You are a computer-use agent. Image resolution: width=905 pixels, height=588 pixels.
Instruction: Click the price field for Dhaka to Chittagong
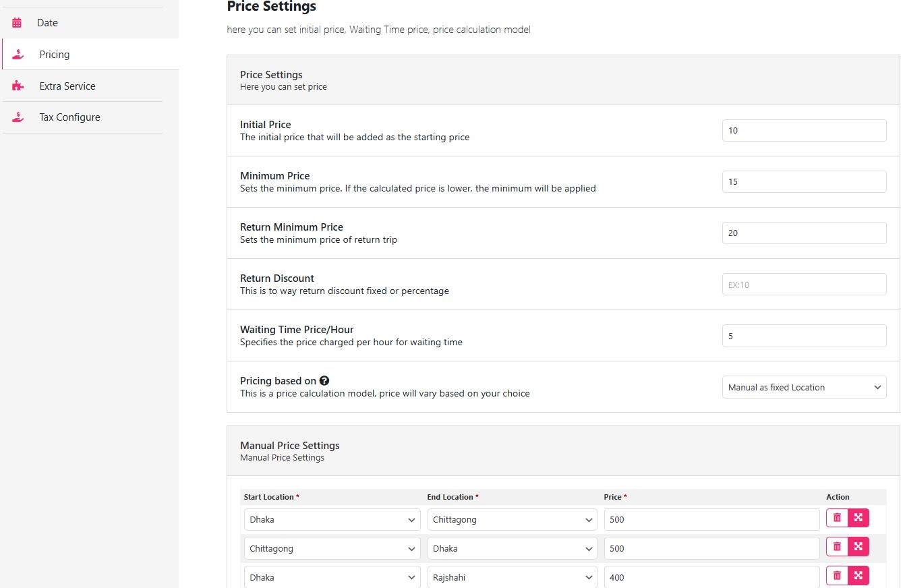[x=711, y=520]
